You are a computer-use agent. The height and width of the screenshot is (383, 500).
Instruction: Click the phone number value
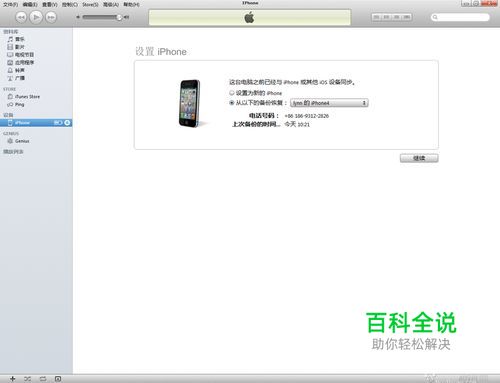[307, 116]
